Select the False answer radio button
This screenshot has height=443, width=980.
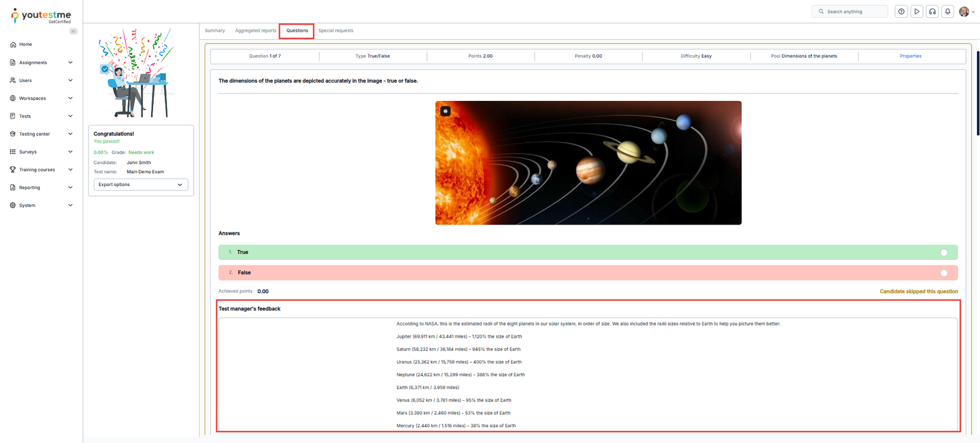click(x=944, y=273)
